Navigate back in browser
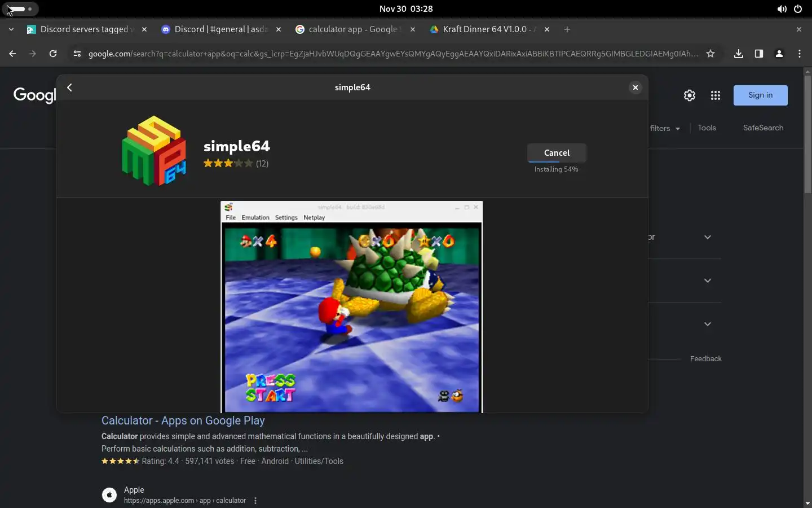This screenshot has width=812, height=508. pos(12,54)
